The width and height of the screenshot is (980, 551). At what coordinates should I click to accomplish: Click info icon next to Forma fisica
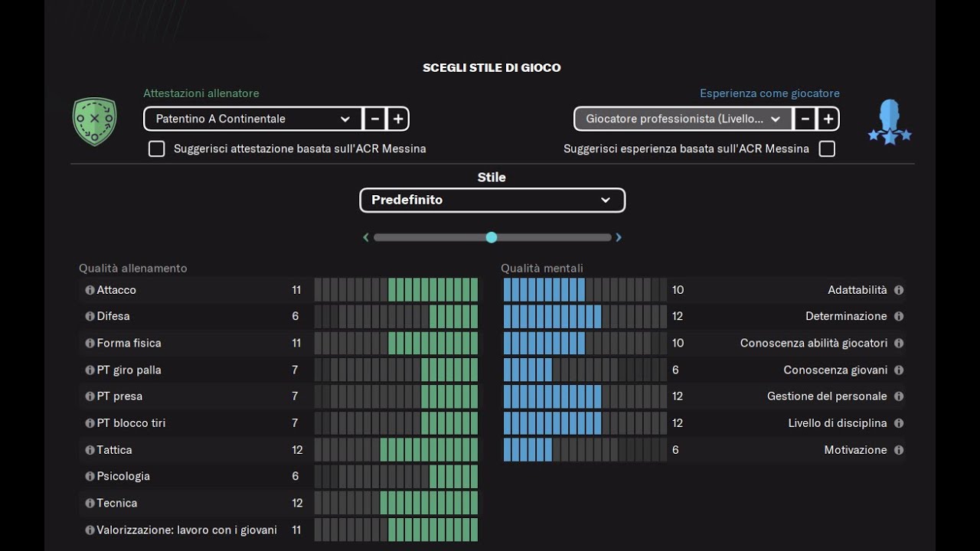tap(90, 343)
